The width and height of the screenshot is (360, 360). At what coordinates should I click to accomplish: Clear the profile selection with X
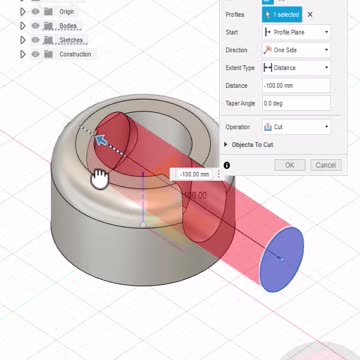point(310,15)
